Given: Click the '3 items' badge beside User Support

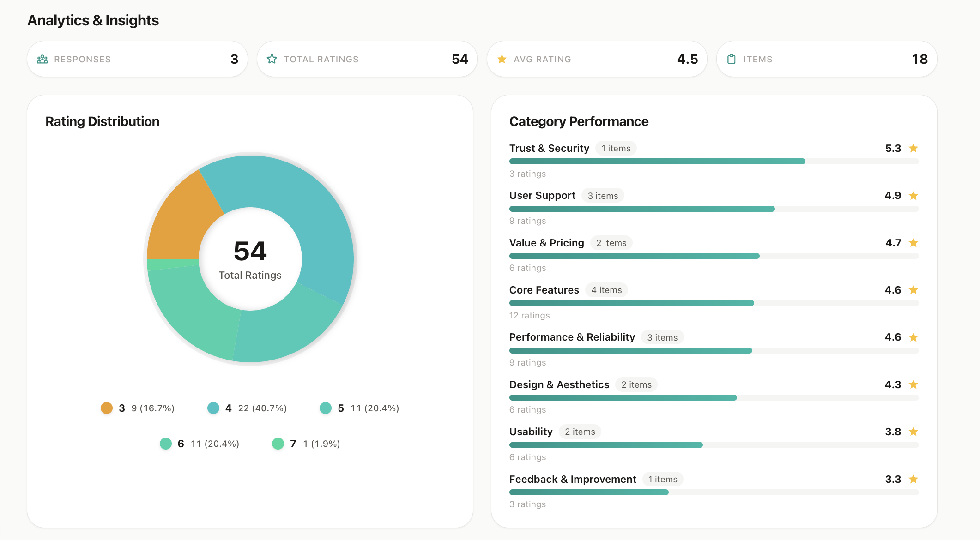Looking at the screenshot, I should 603,196.
